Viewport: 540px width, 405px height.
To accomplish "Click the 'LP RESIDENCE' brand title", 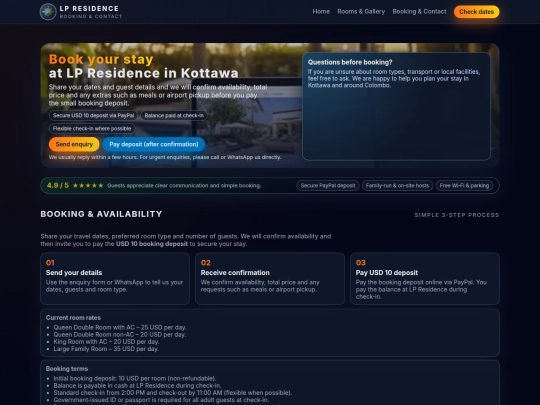I will pyautogui.click(x=89, y=8).
